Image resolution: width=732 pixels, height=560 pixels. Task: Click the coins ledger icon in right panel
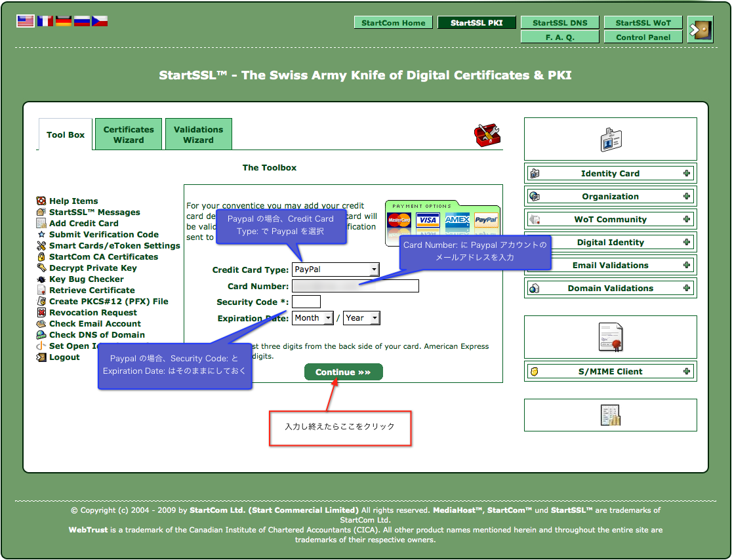tap(611, 415)
